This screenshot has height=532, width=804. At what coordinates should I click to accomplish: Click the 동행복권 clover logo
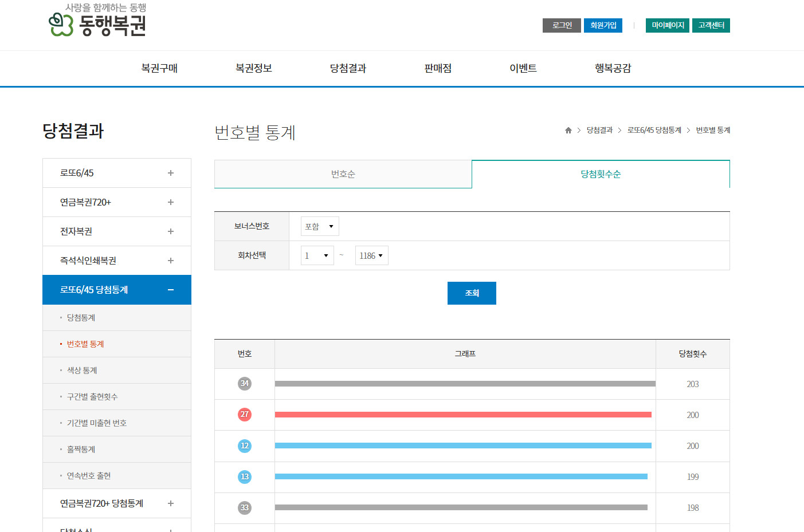tap(97, 21)
